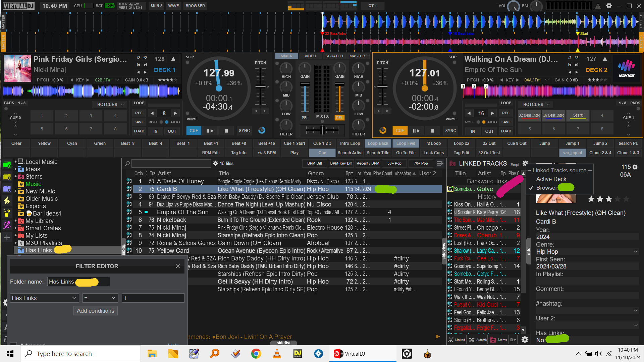This screenshot has height=362, width=644.
Task: Eject deck 2 track
Action: point(605,59)
